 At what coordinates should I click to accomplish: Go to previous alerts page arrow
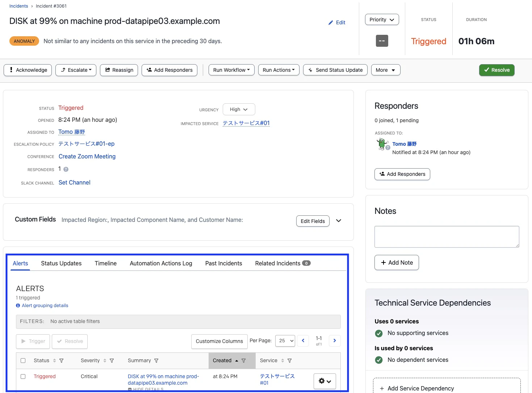(303, 341)
